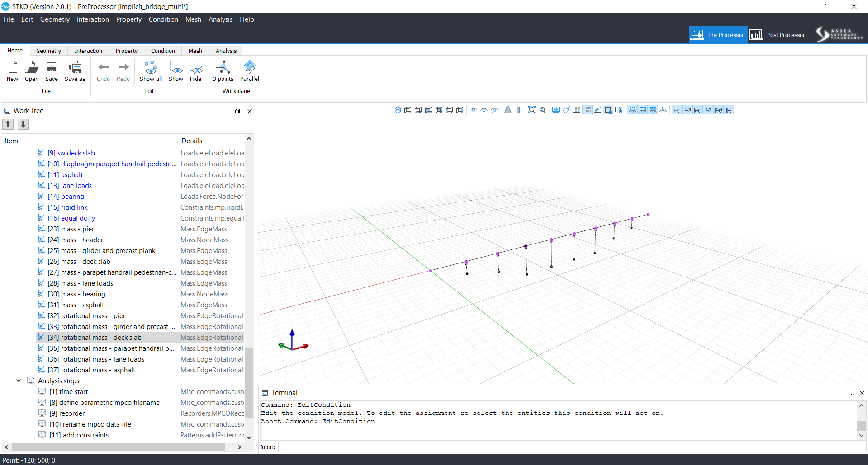Undo the last action
The image size is (868, 465).
[x=104, y=71]
